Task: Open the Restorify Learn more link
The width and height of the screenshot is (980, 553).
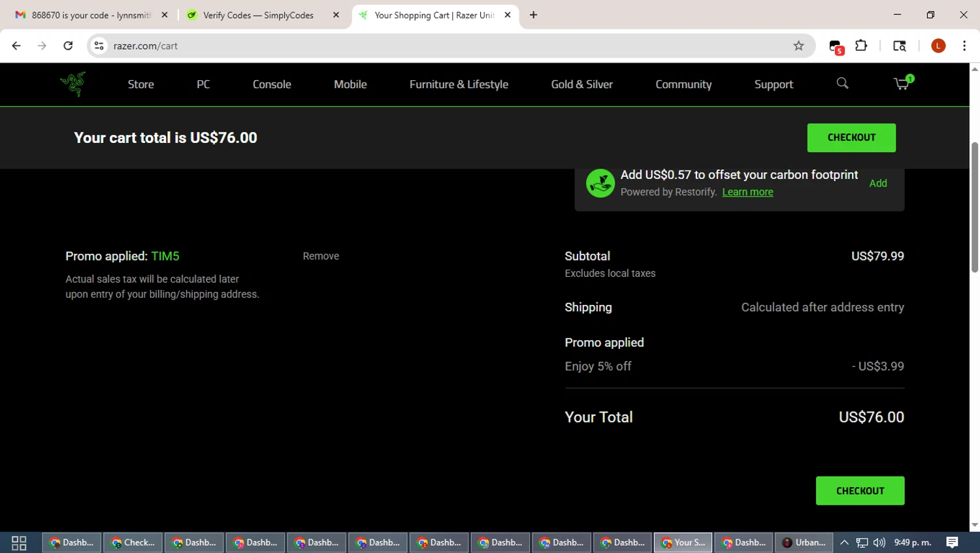Action: pyautogui.click(x=747, y=192)
